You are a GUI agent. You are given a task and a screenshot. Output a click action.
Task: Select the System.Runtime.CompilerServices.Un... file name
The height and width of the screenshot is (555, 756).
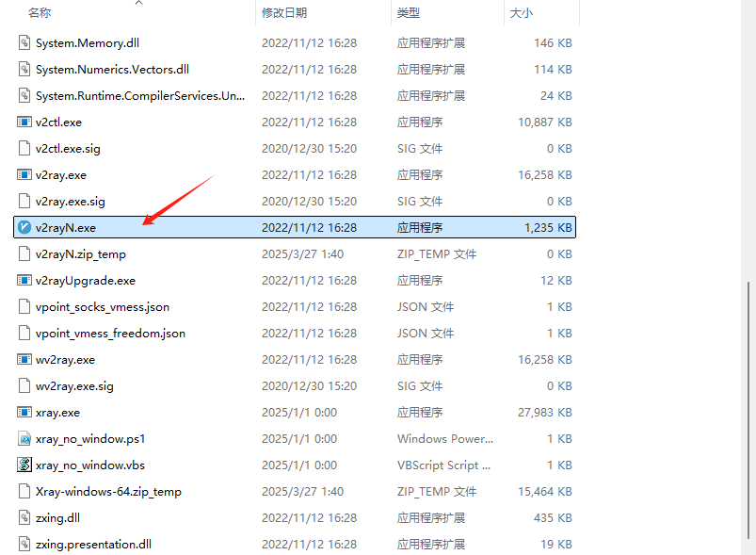point(140,96)
